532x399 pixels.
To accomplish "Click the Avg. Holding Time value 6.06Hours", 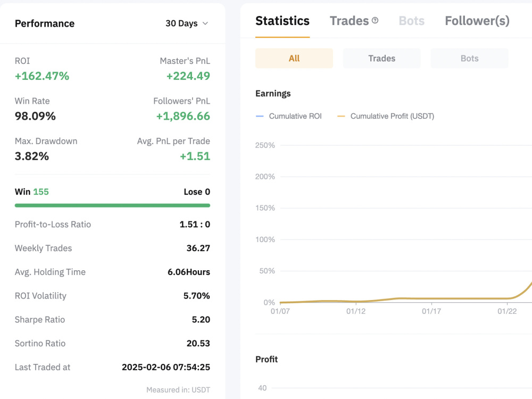I will pyautogui.click(x=189, y=272).
